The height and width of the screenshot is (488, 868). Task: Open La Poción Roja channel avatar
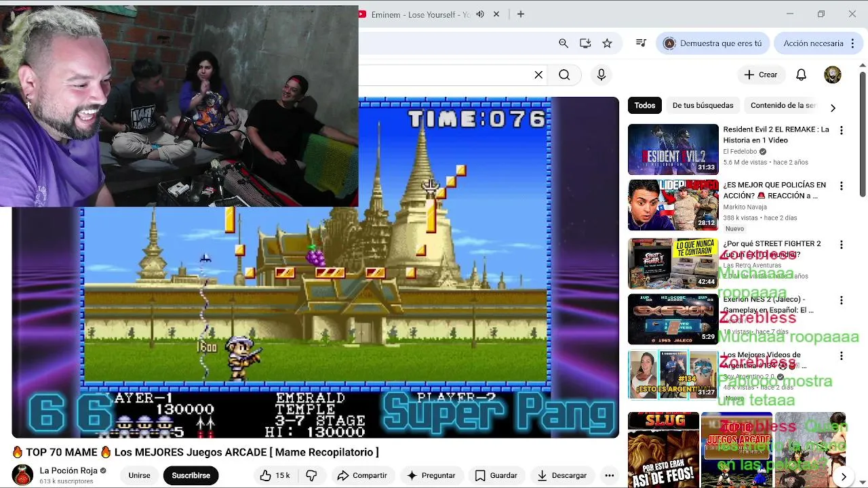pyautogui.click(x=22, y=475)
